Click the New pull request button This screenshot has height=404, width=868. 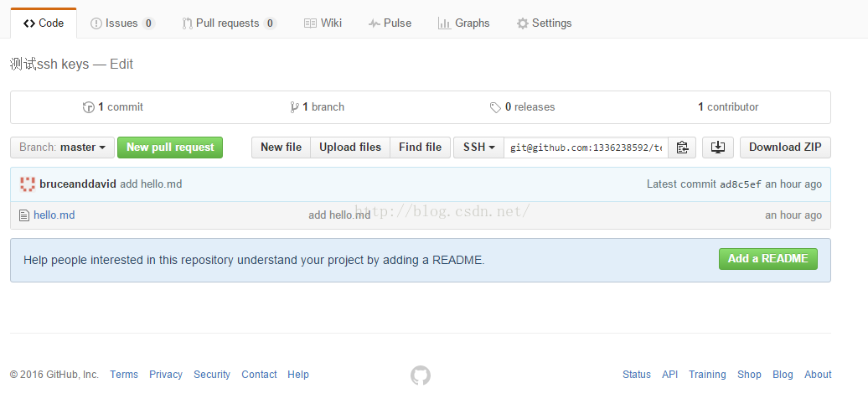(x=170, y=148)
